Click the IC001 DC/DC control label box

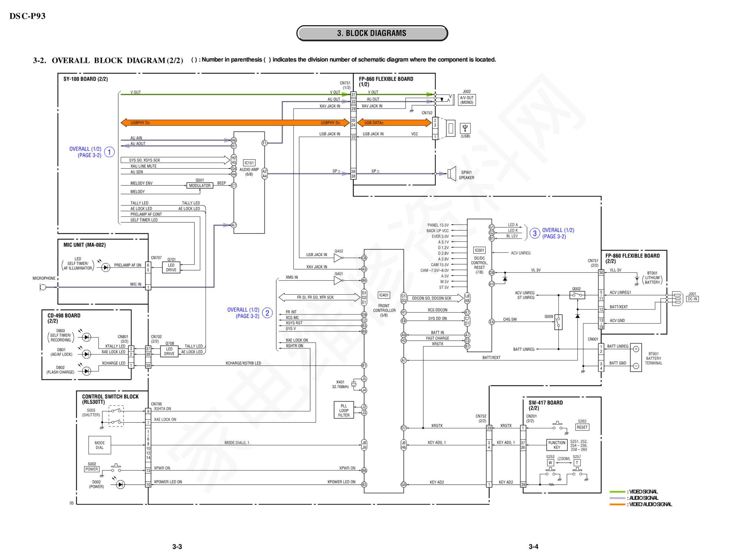479,251
